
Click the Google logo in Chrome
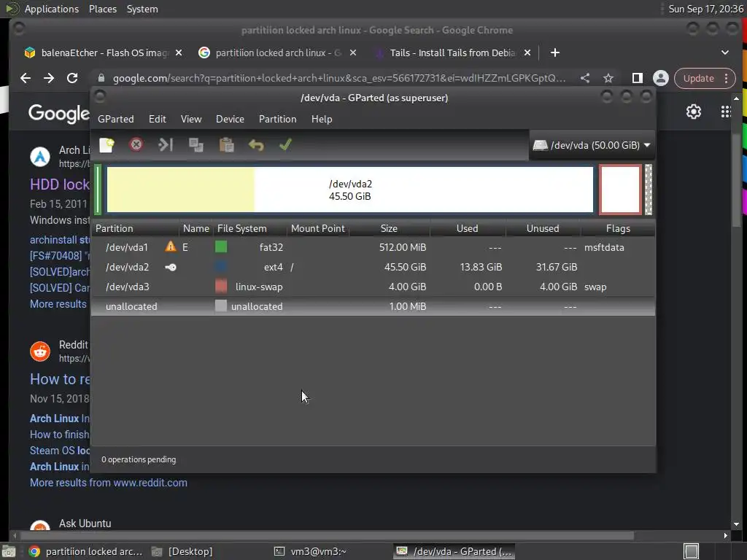58,113
